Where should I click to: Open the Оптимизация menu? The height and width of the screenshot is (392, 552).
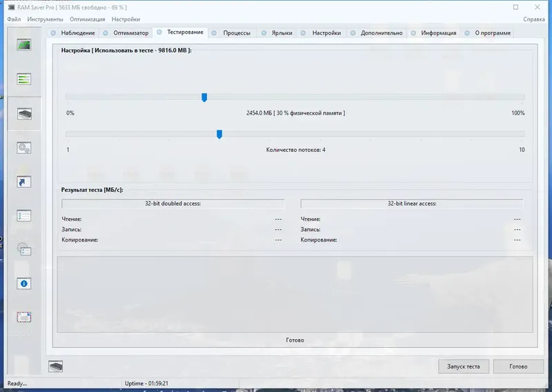(x=88, y=19)
